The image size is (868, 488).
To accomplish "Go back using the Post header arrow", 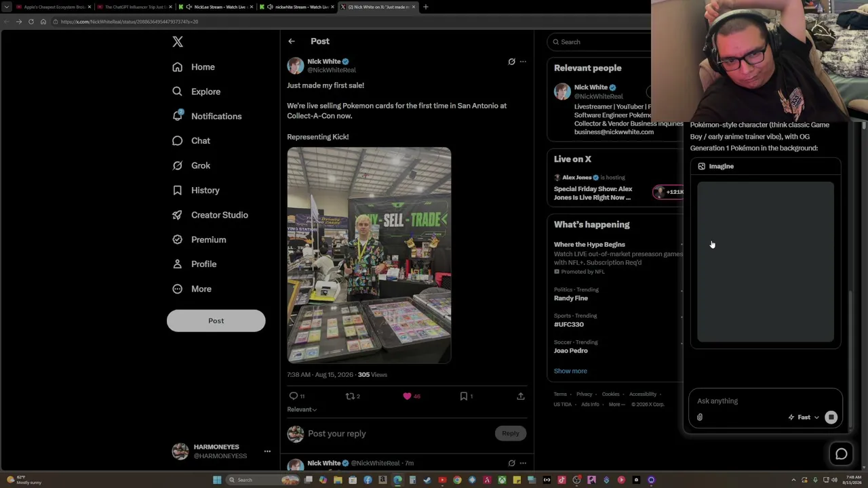I will click(292, 41).
